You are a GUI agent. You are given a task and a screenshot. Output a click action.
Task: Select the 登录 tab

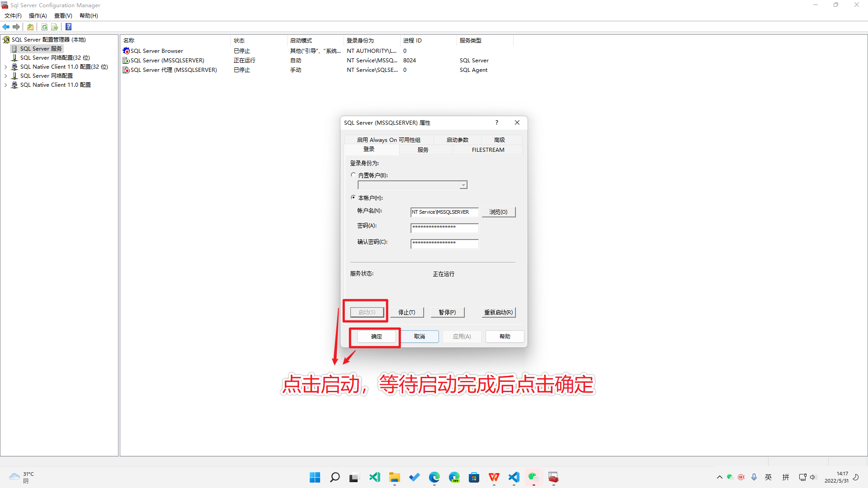tap(369, 150)
